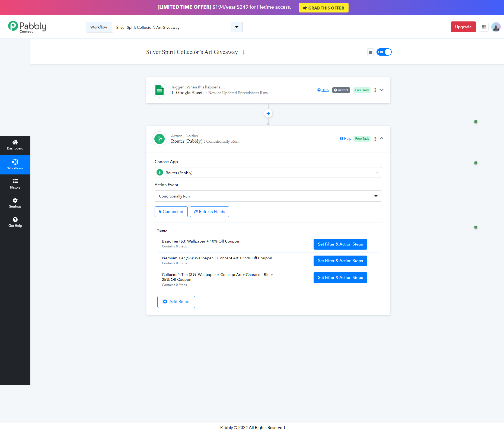Click the Collector's Tier ($9) route name
This screenshot has height=433, width=504.
[x=218, y=277]
